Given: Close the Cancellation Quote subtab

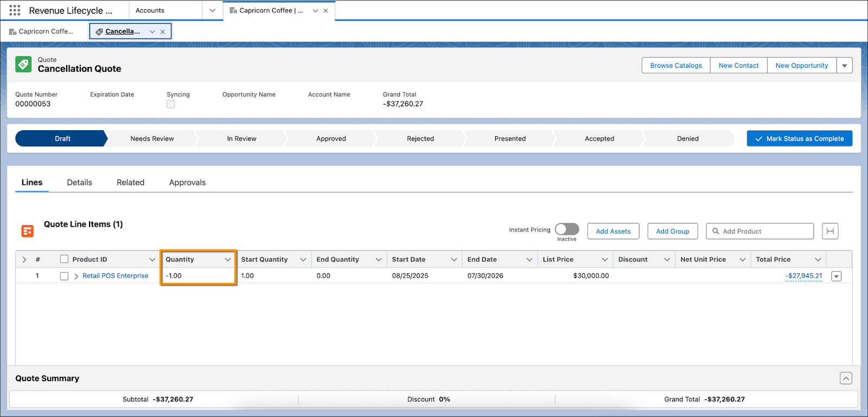Looking at the screenshot, I should pos(163,31).
